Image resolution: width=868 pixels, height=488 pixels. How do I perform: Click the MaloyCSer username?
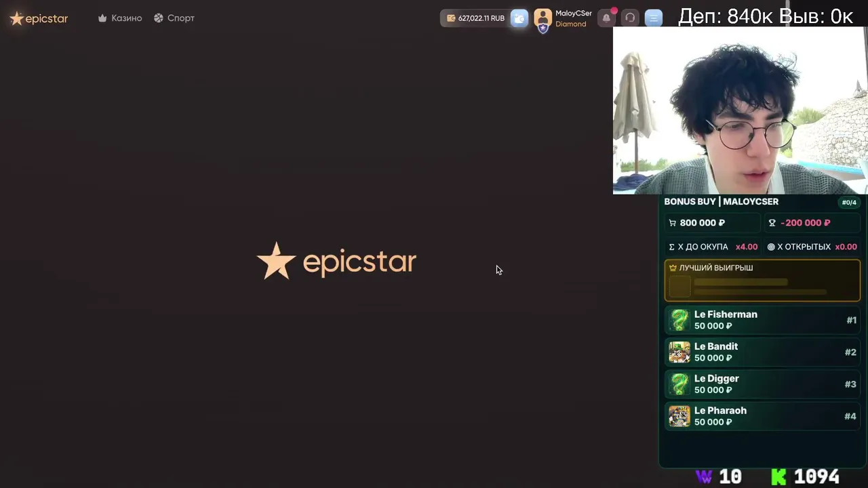[x=574, y=14]
